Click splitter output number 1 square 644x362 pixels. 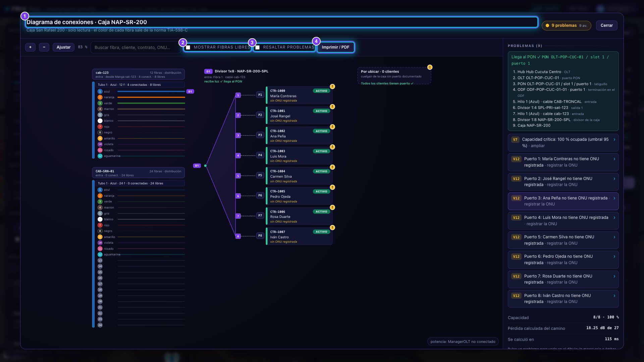pos(238,95)
